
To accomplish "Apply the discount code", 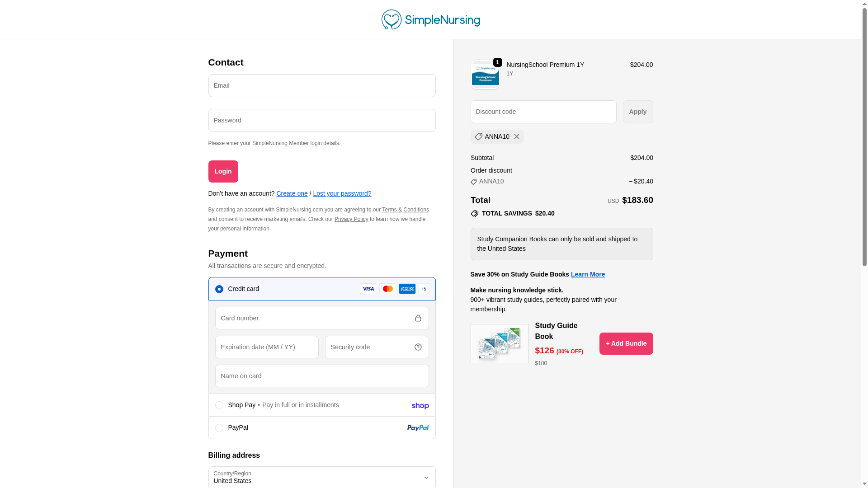I will [637, 112].
